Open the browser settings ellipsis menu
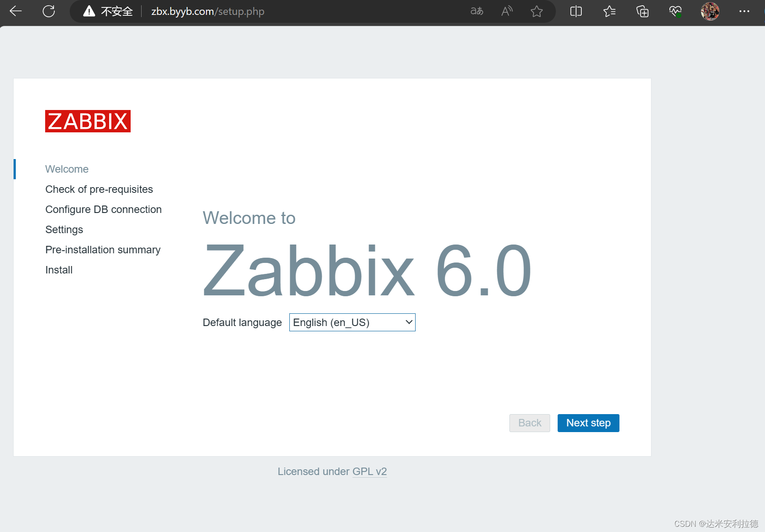Image resolution: width=765 pixels, height=532 pixels. pyautogui.click(x=744, y=11)
